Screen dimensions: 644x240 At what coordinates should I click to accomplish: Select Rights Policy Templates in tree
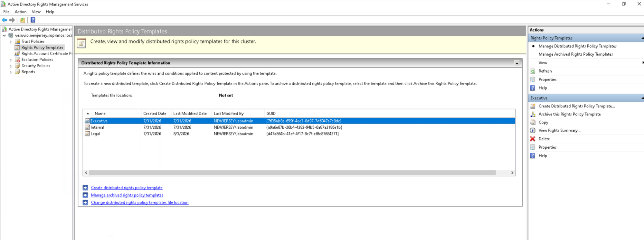point(42,48)
